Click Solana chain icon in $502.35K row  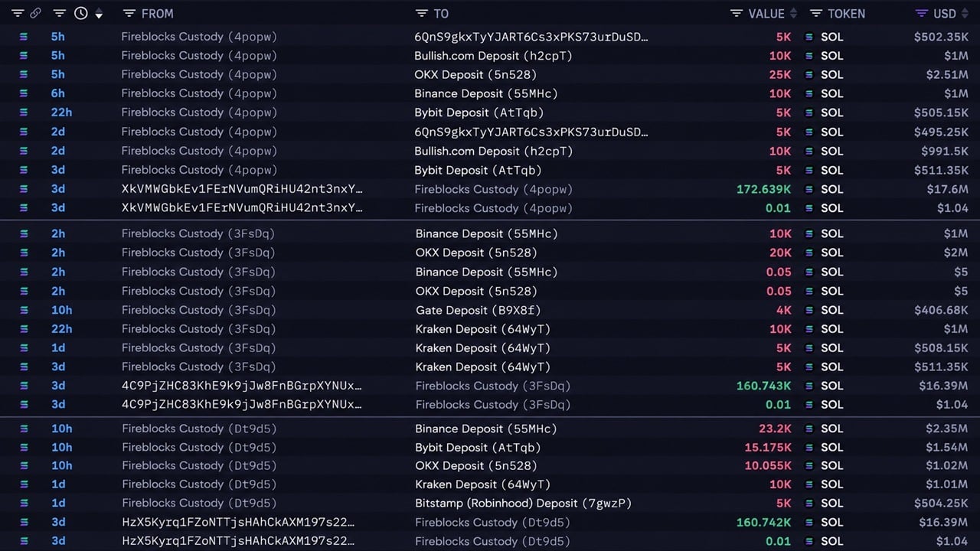pos(23,37)
